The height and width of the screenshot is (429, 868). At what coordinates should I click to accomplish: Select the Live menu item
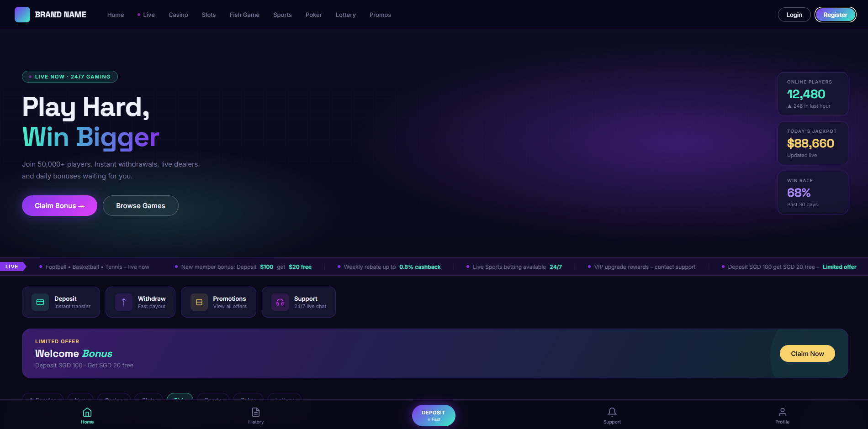pos(146,15)
